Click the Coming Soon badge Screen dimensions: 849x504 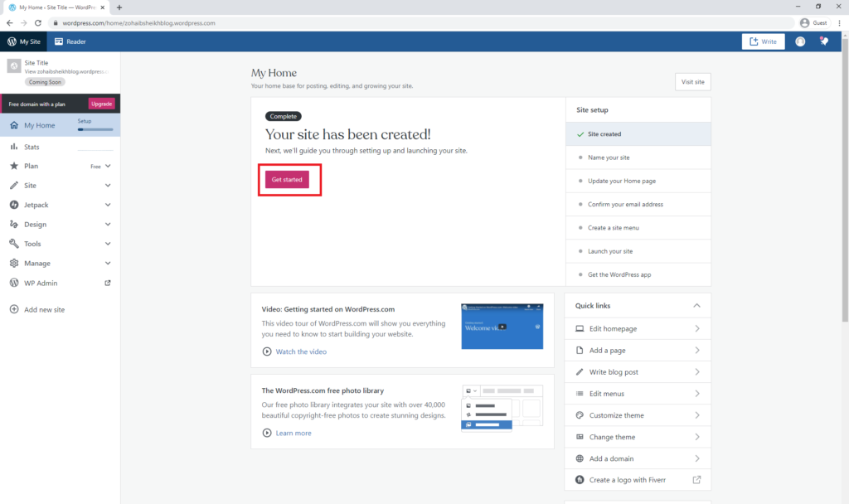coord(45,82)
